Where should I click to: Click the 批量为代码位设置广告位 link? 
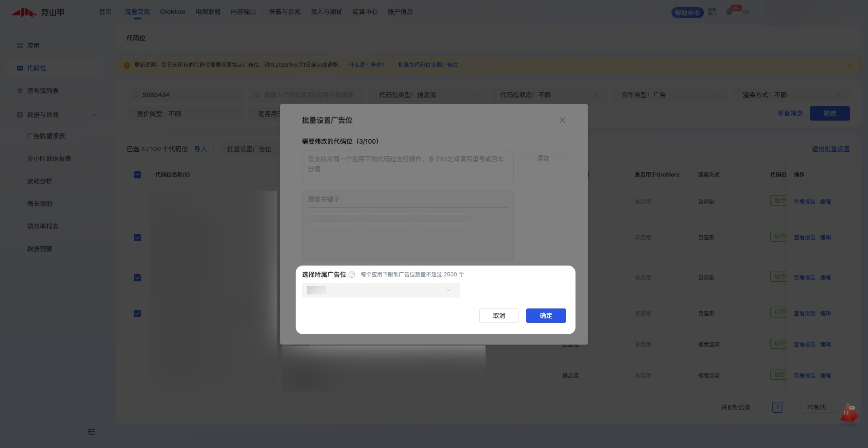(x=428, y=65)
